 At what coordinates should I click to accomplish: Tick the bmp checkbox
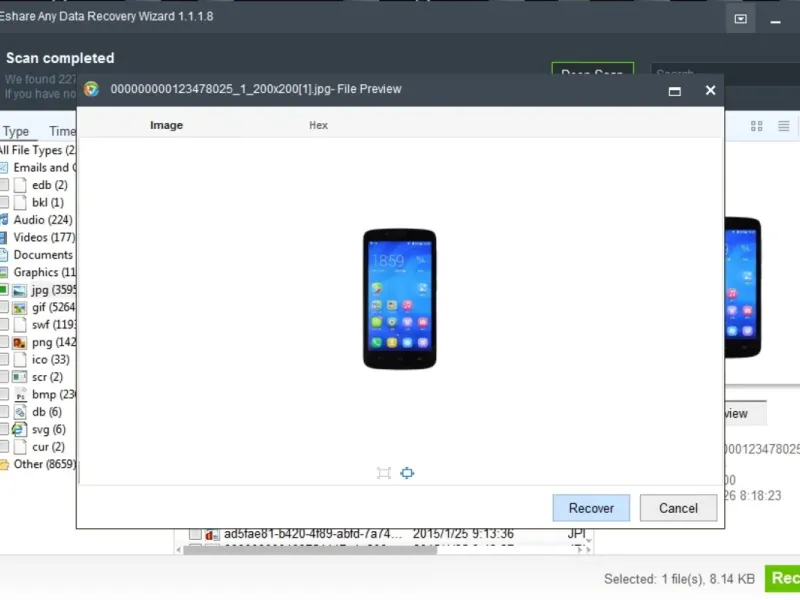pyautogui.click(x=4, y=394)
